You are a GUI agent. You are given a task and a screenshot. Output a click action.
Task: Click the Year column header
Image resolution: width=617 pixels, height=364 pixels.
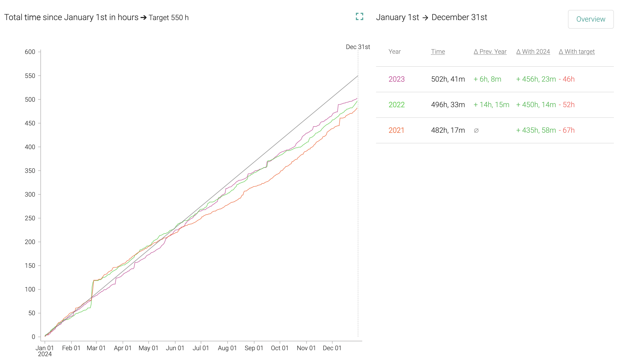(x=394, y=52)
